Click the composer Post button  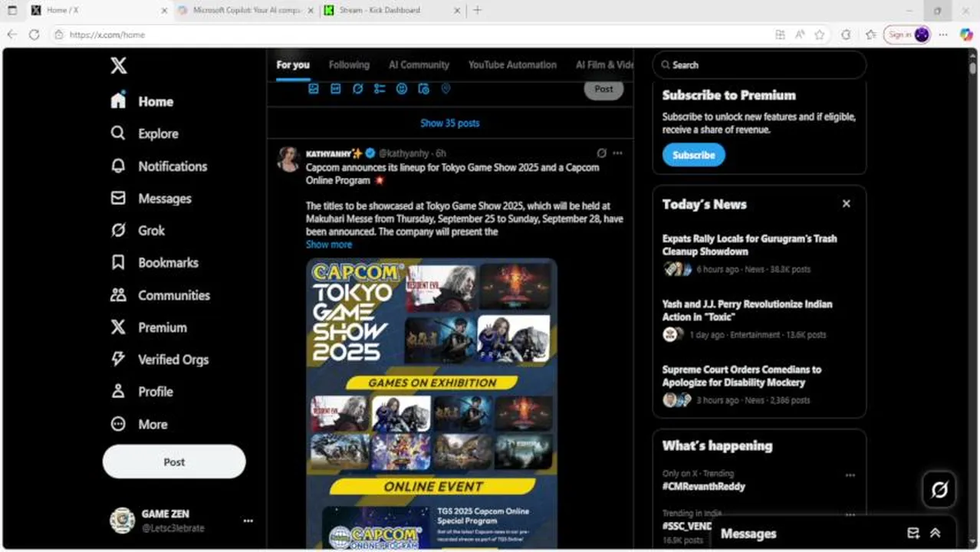(x=603, y=89)
